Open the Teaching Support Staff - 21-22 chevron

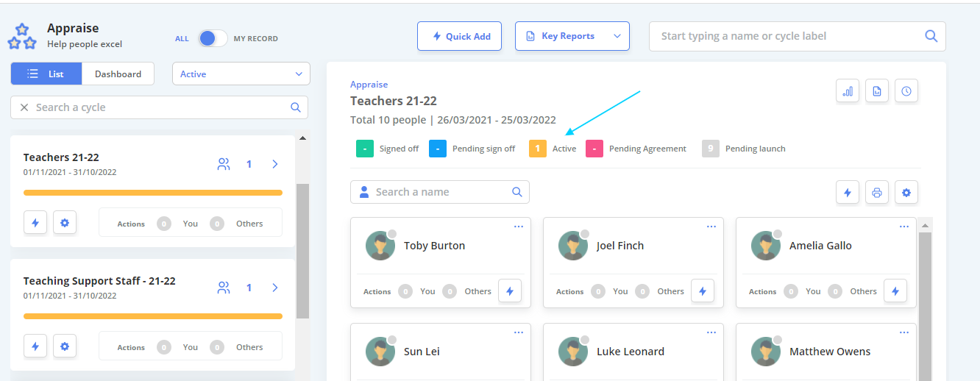point(275,288)
